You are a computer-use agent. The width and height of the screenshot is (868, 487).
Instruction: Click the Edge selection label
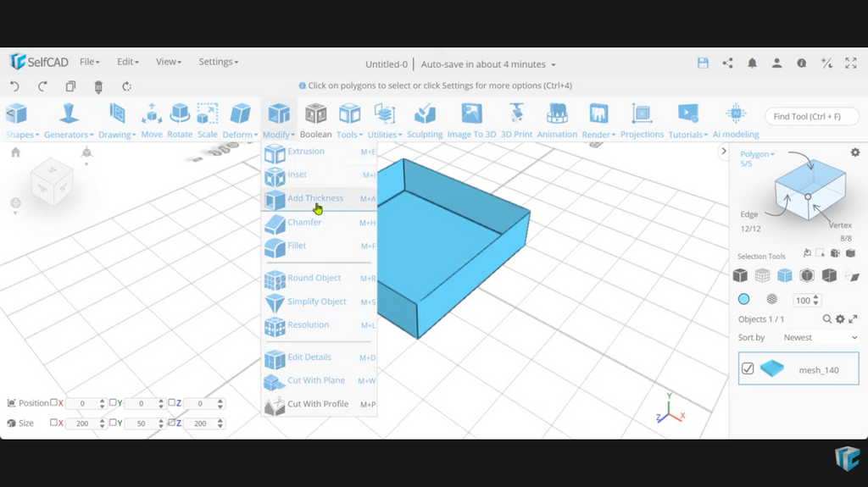(x=749, y=214)
